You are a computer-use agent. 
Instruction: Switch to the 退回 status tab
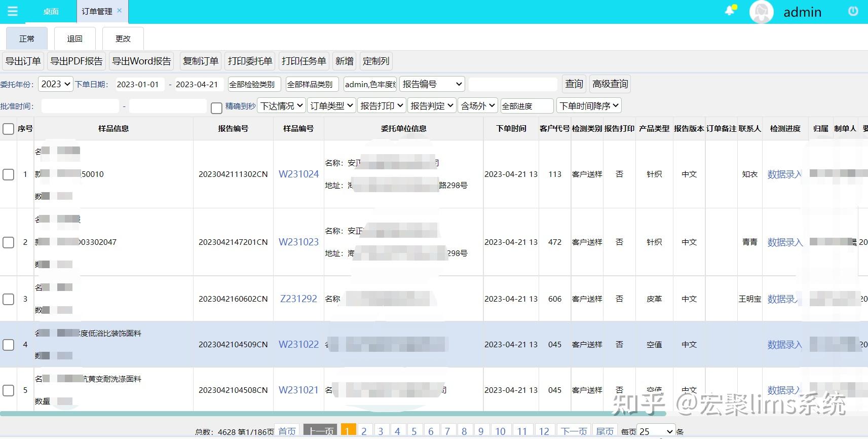(74, 39)
